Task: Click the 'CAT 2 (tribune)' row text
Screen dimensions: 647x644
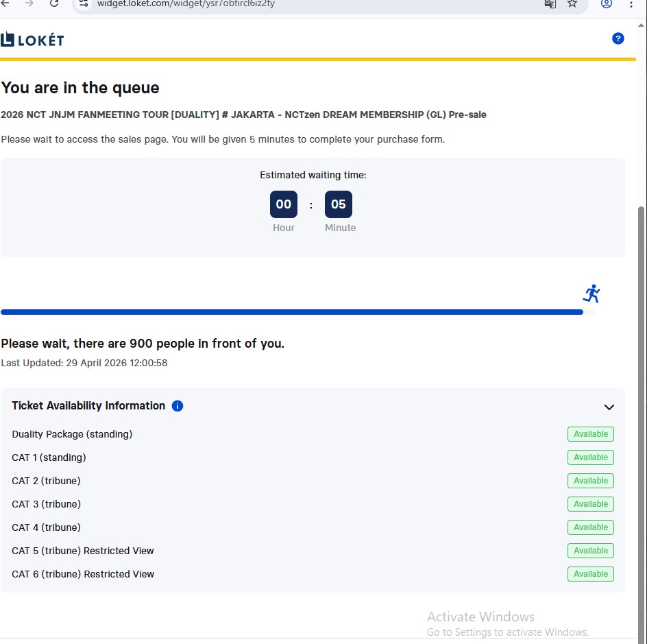Action: click(x=46, y=481)
